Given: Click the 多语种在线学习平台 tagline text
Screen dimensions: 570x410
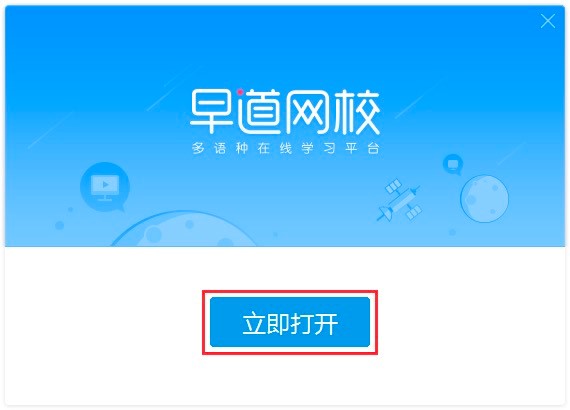Looking at the screenshot, I should coord(286,148).
